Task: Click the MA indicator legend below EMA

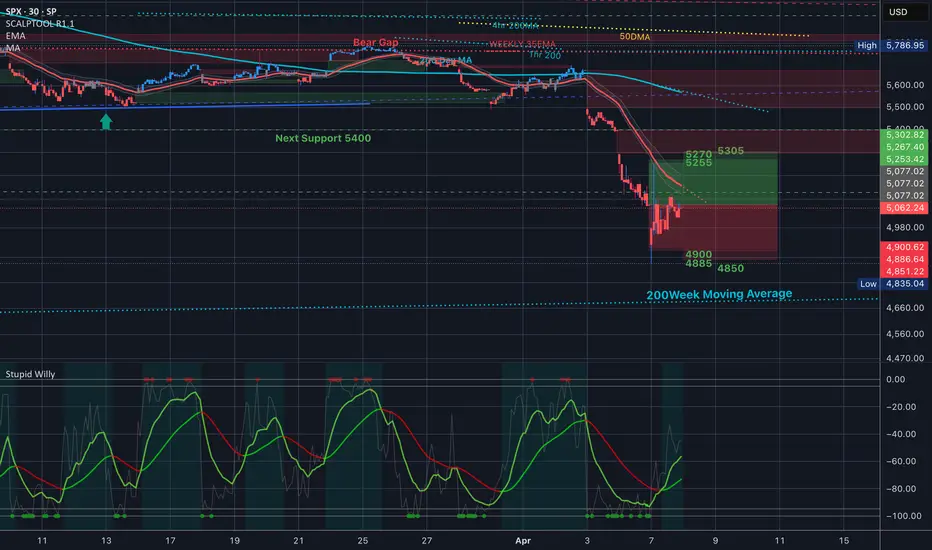Action: point(12,48)
